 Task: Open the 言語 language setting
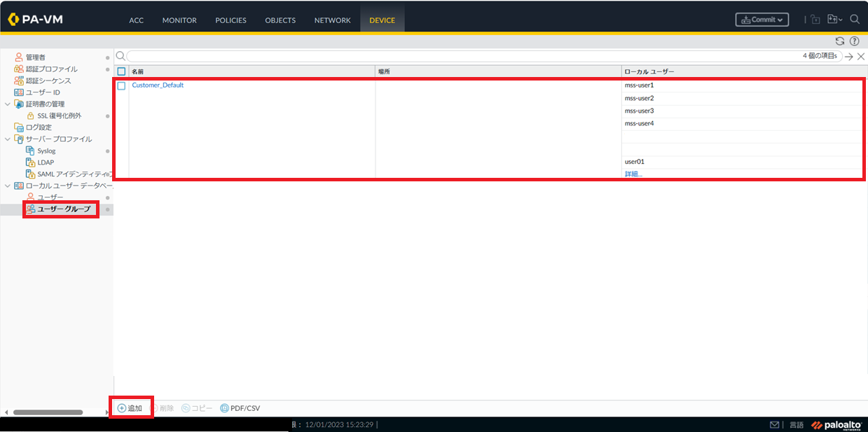[x=797, y=425]
